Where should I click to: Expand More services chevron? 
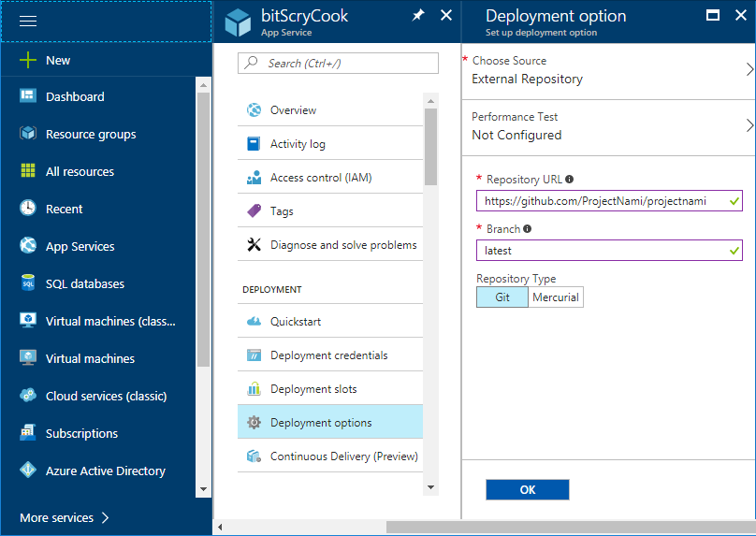click(x=106, y=517)
